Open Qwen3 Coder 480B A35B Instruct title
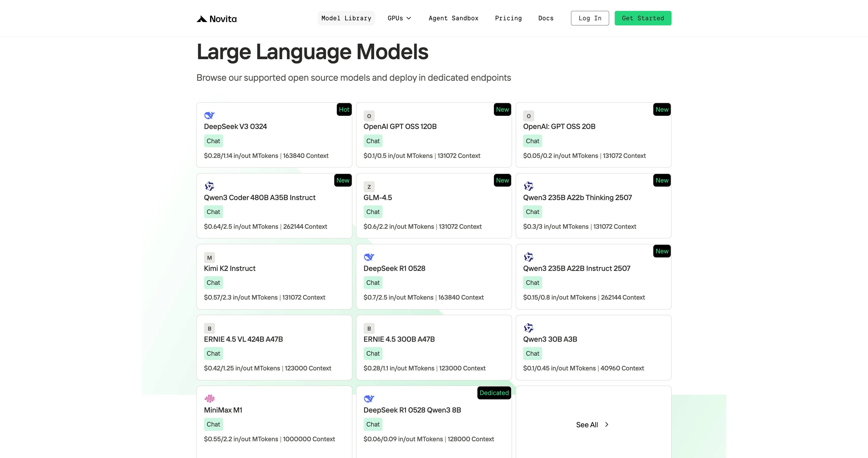This screenshot has height=458, width=868. 259,198
